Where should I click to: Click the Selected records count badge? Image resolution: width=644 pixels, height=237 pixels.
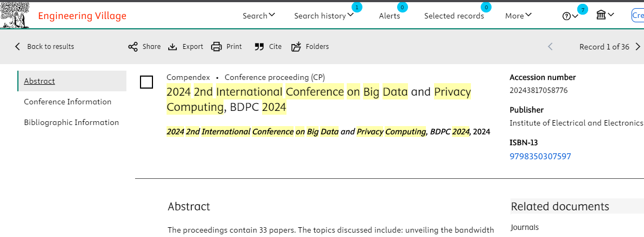click(x=486, y=7)
